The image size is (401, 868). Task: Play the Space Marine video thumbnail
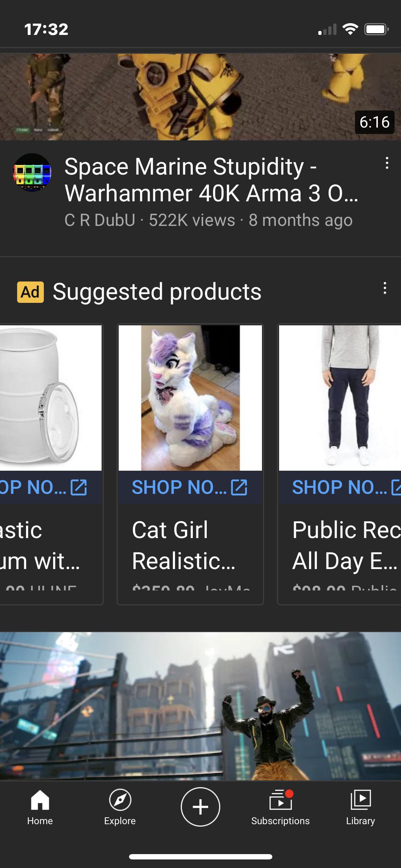click(x=200, y=97)
